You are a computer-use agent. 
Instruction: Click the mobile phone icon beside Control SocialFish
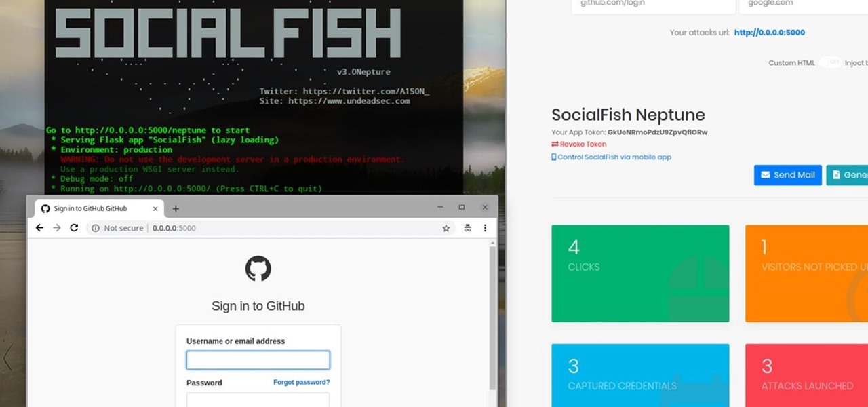click(x=554, y=157)
